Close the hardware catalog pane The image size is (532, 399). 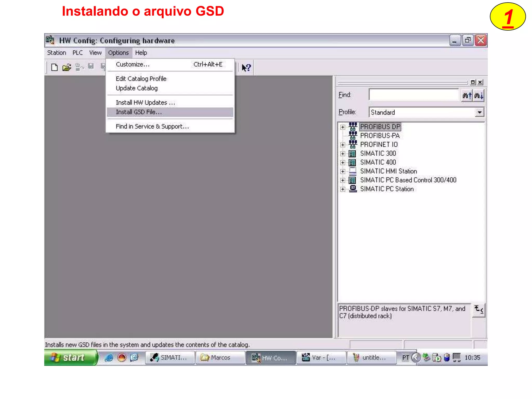(480, 82)
